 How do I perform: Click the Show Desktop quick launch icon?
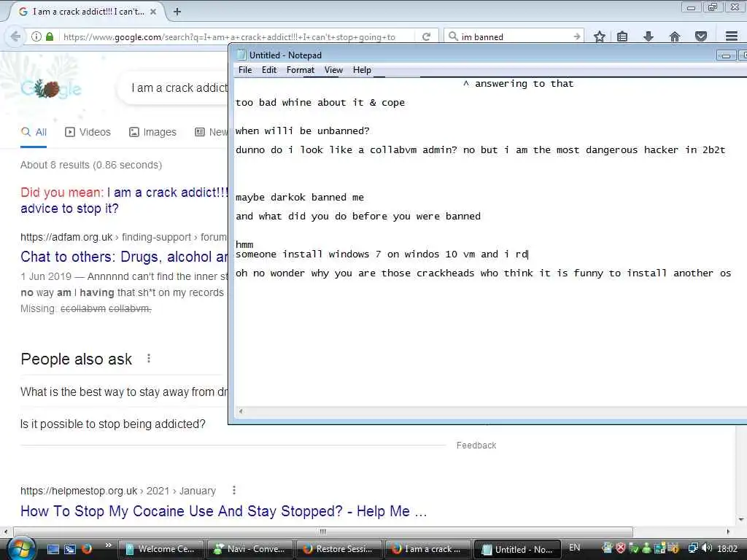tap(53, 549)
